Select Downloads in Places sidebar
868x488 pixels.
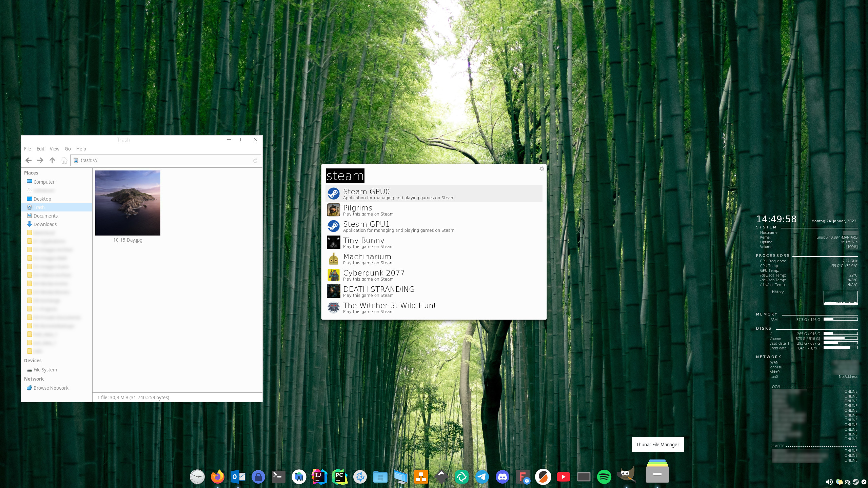pyautogui.click(x=45, y=224)
